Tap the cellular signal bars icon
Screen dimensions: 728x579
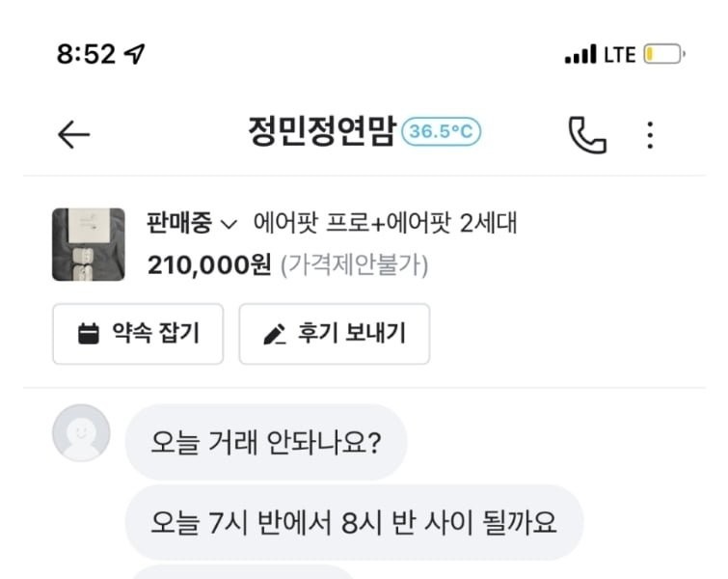click(580, 56)
